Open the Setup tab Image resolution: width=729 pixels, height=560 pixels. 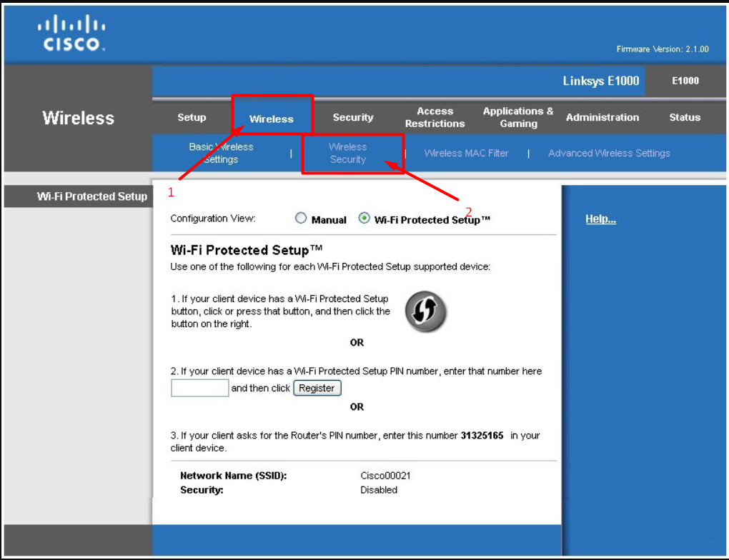[192, 118]
